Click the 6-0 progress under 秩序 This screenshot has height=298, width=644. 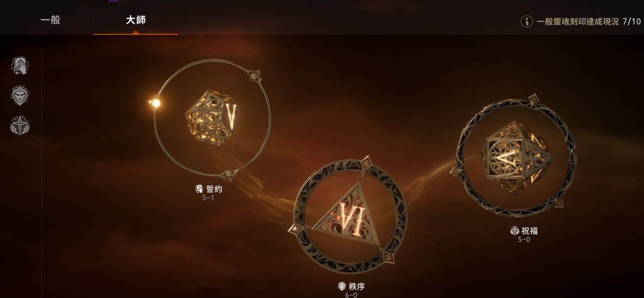(351, 295)
